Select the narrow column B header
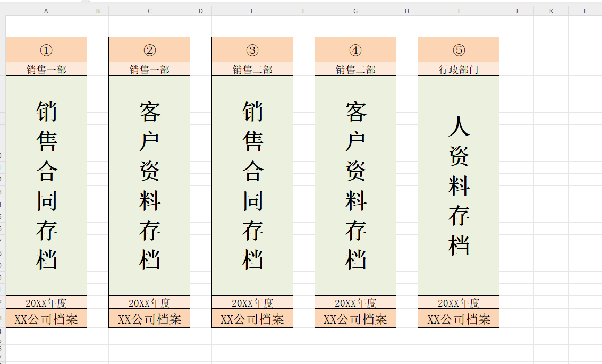Screen dimensions: 602x364 98,11
